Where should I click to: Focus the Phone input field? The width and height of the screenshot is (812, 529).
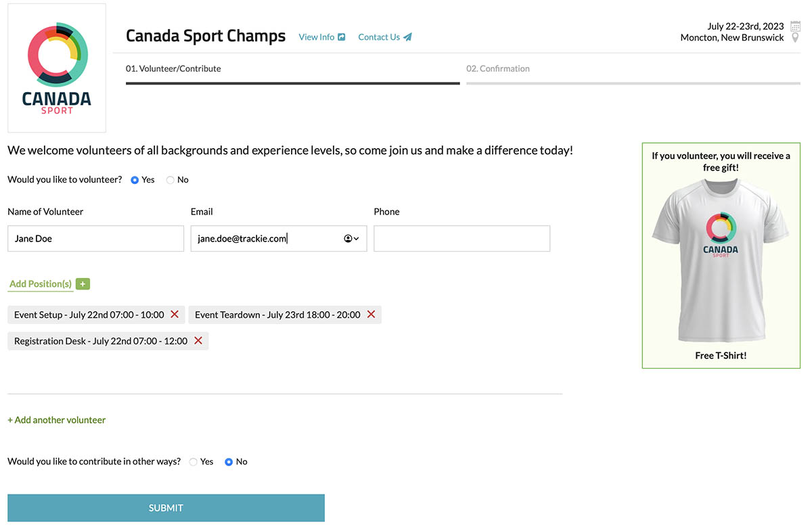461,239
